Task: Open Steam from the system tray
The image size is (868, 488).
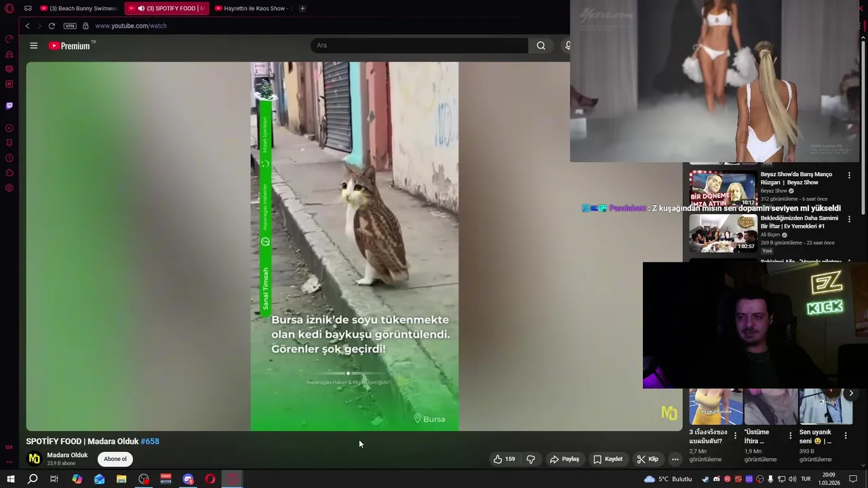Action: (705, 479)
